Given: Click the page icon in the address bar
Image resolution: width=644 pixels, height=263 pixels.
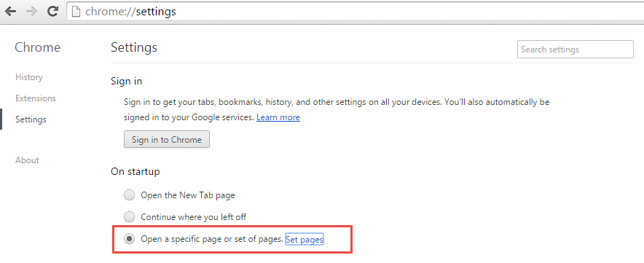Looking at the screenshot, I should pyautogui.click(x=76, y=12).
